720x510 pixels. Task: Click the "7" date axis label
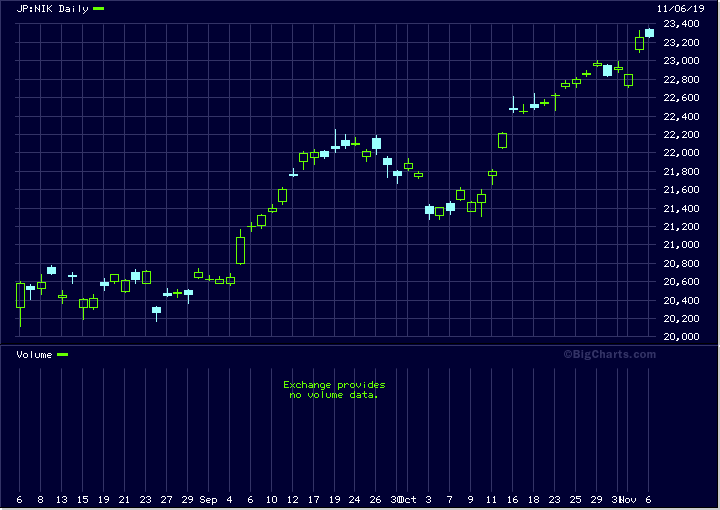click(x=450, y=499)
